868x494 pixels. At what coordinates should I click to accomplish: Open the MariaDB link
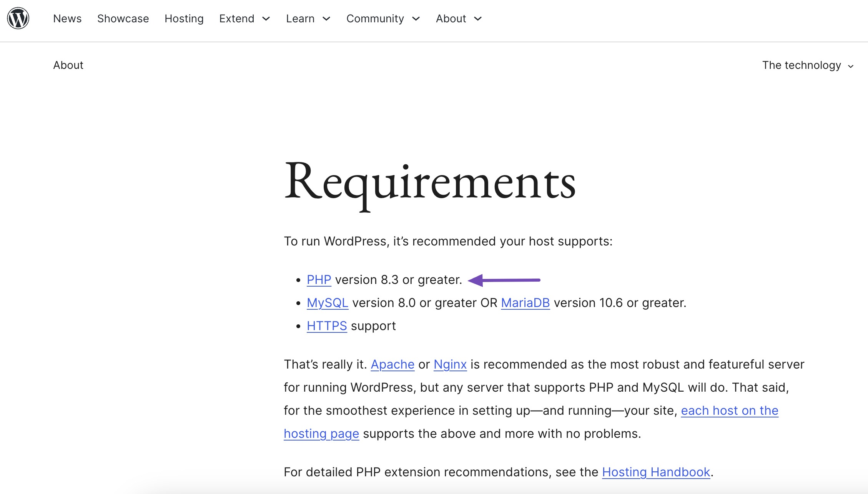tap(525, 303)
